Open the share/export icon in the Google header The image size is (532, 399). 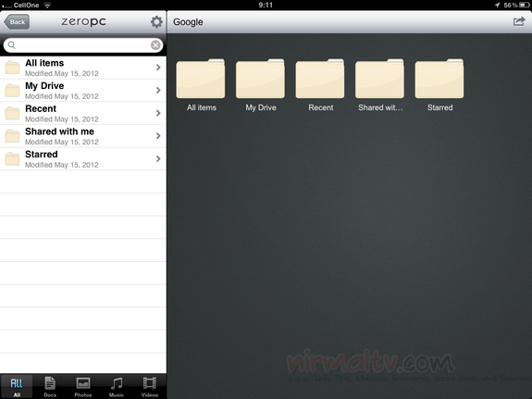[x=519, y=21]
